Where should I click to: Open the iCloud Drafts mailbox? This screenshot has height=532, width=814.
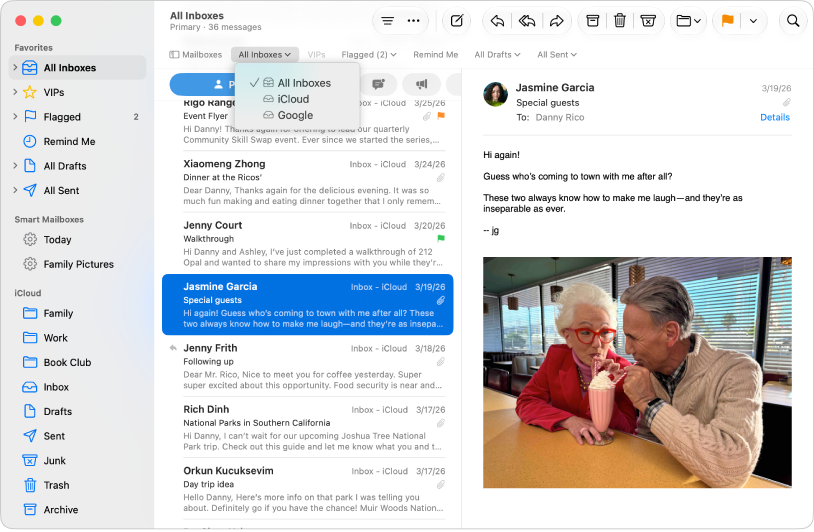pyautogui.click(x=78, y=412)
